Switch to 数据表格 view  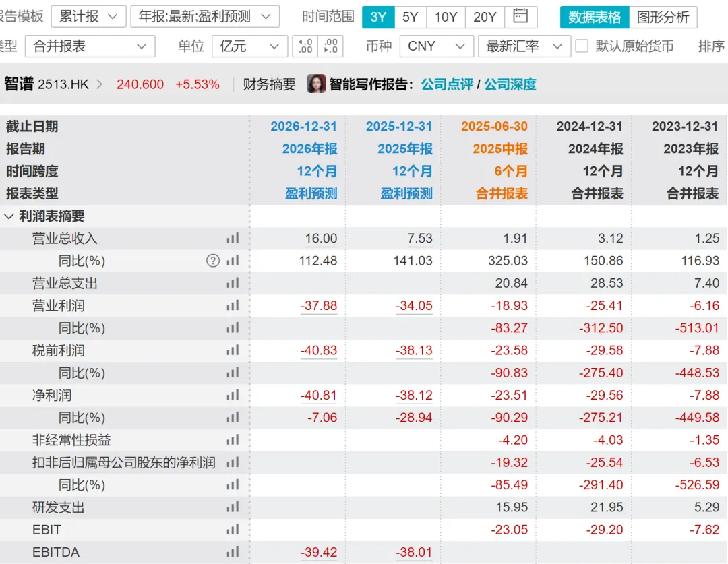tap(595, 17)
